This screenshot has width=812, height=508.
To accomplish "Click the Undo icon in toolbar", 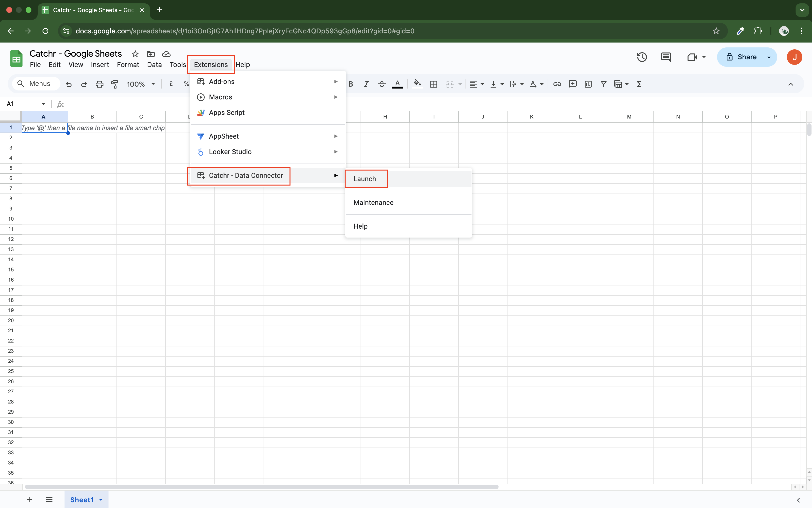I will click(69, 84).
